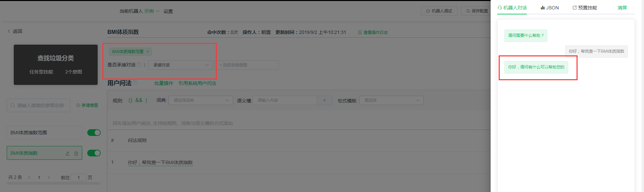Click the 选择承接意图 input field
The image size is (644, 192).
coord(247,65)
